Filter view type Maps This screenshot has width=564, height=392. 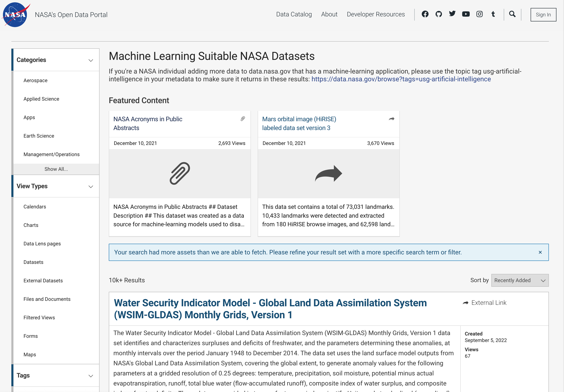pos(30,354)
